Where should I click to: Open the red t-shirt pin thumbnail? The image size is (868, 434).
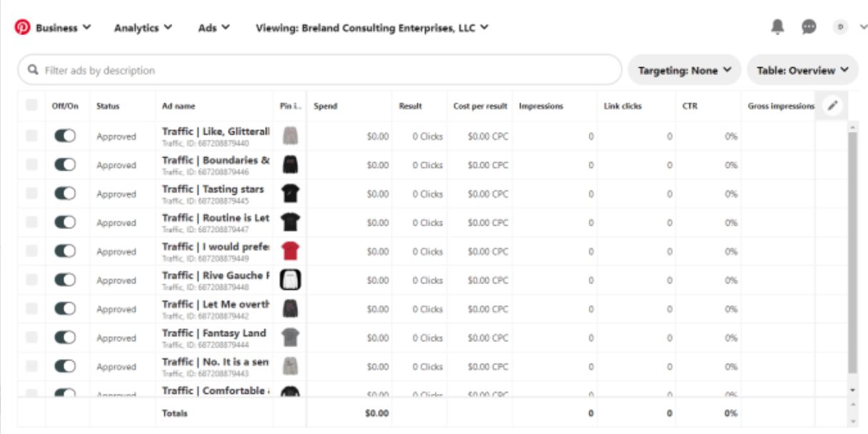[x=290, y=251]
